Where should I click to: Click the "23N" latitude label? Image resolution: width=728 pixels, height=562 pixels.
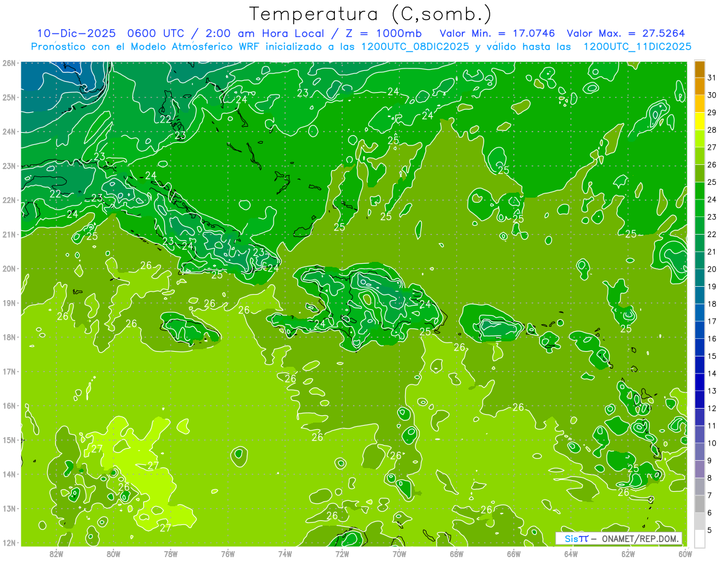9,166
